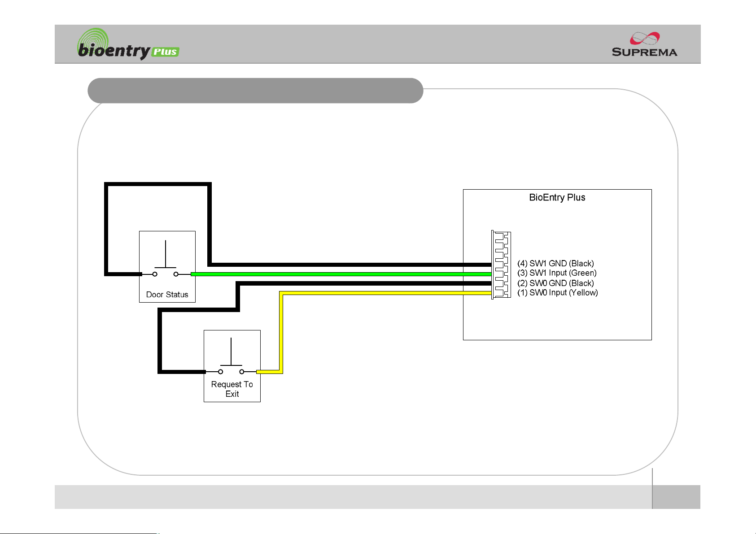Select the Door Status switch symbol

tap(166, 259)
